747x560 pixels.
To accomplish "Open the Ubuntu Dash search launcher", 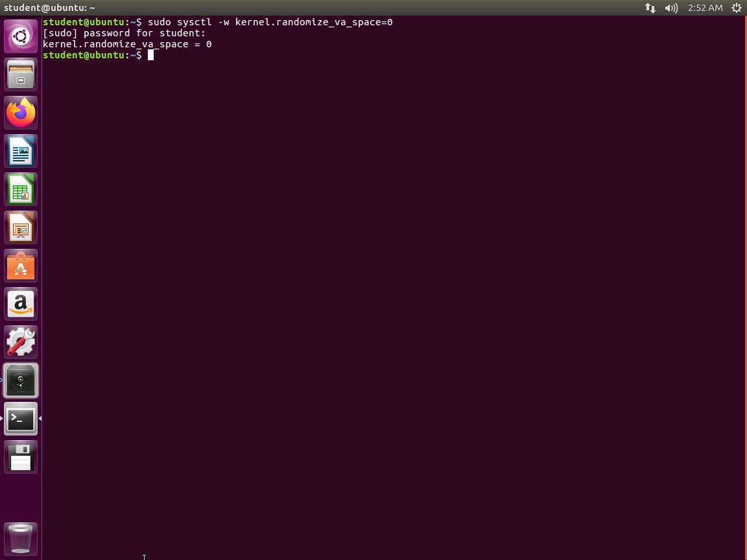I will tap(21, 36).
